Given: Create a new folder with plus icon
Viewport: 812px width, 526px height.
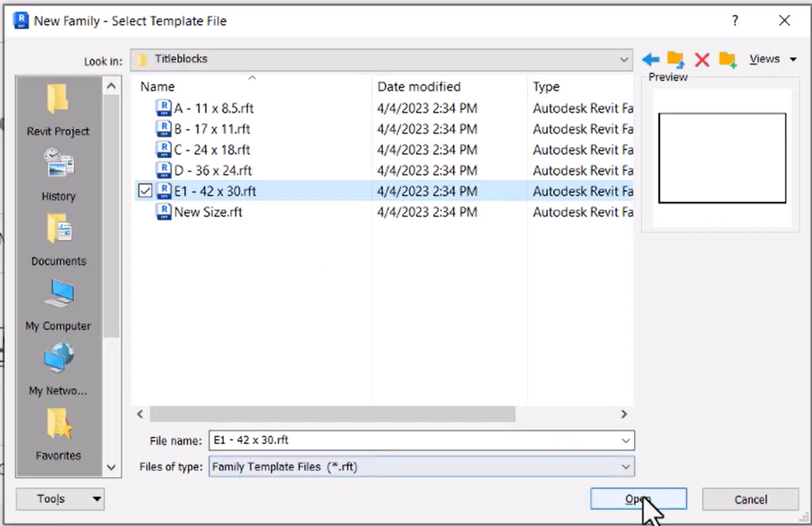Looking at the screenshot, I should [728, 60].
